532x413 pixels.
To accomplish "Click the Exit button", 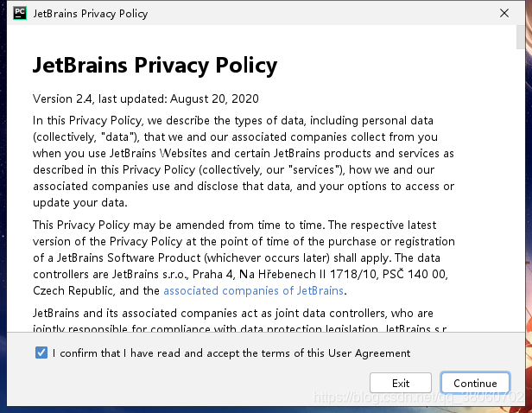I will click(401, 383).
